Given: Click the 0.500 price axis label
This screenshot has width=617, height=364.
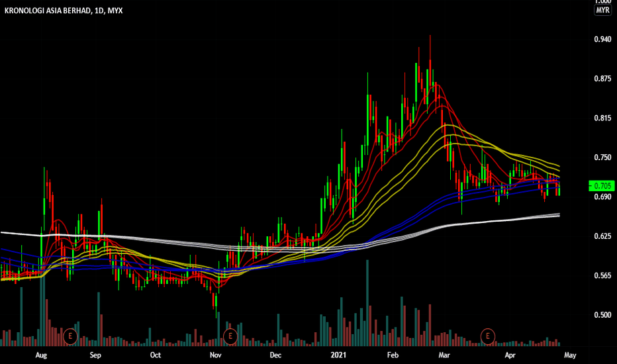Looking at the screenshot, I should pyautogui.click(x=602, y=314).
